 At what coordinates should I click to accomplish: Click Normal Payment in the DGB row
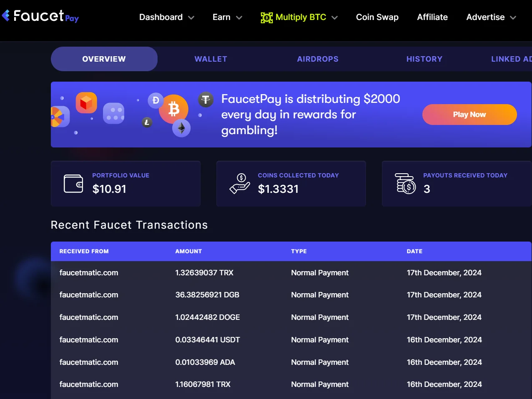[320, 295]
